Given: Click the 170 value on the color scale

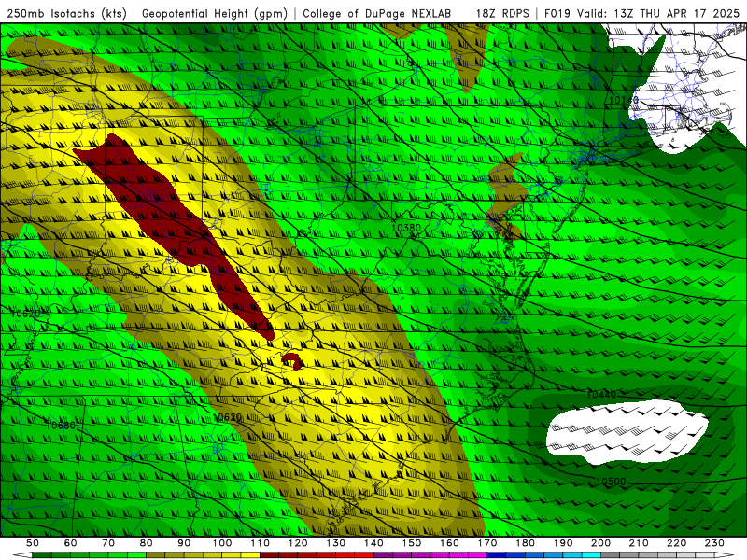Looking at the screenshot, I should pos(487,543).
